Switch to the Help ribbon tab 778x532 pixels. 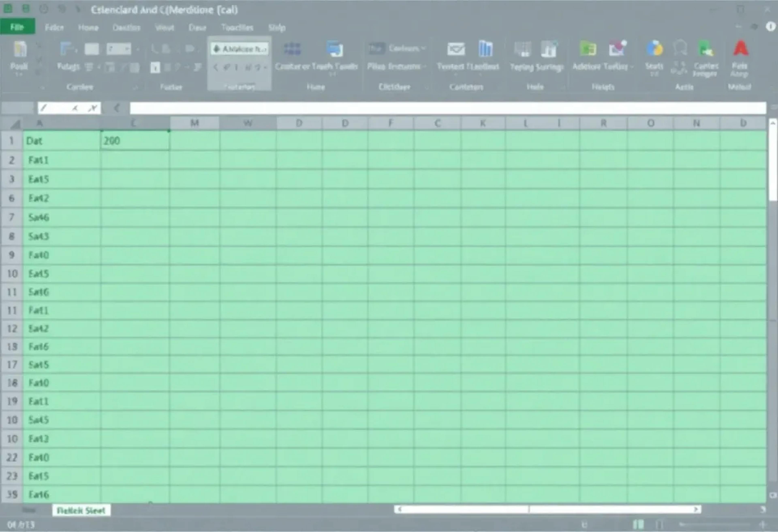tap(277, 28)
